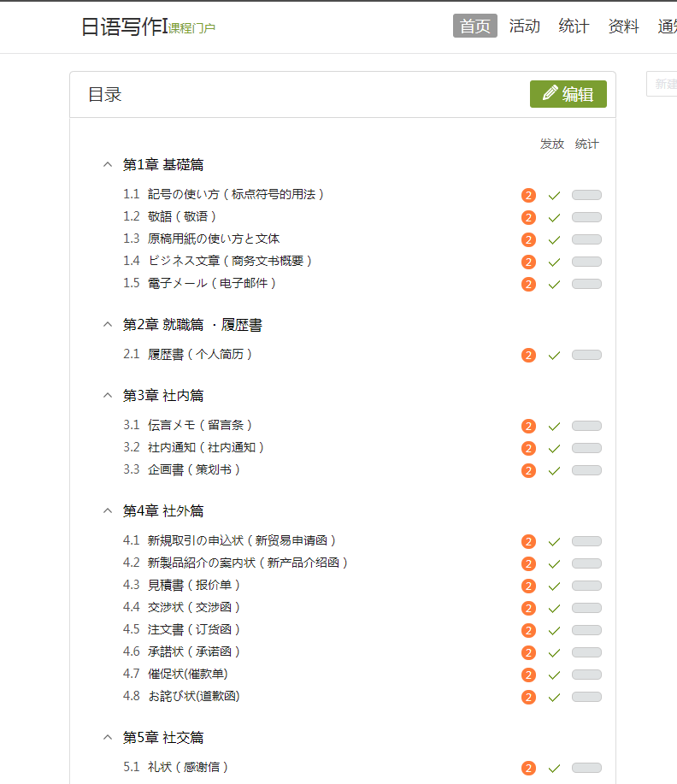Click the green checkmark on 注文書 row
677x784 pixels.
tap(554, 631)
